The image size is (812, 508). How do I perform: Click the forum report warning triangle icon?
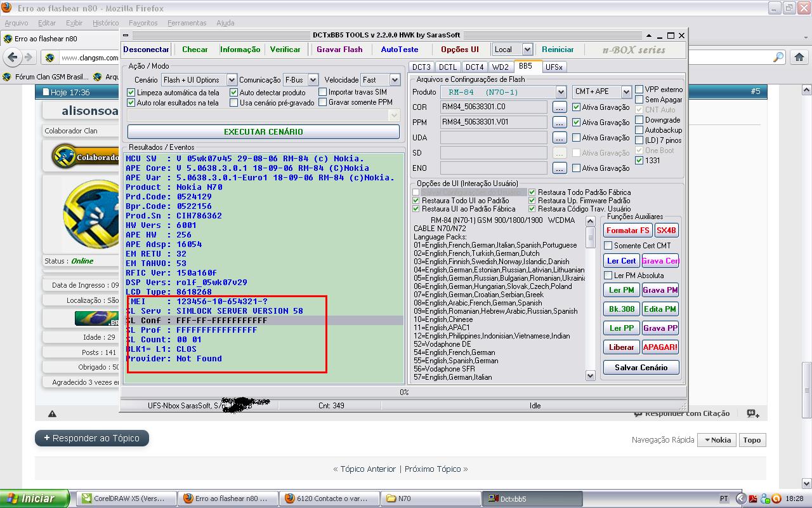[52, 413]
